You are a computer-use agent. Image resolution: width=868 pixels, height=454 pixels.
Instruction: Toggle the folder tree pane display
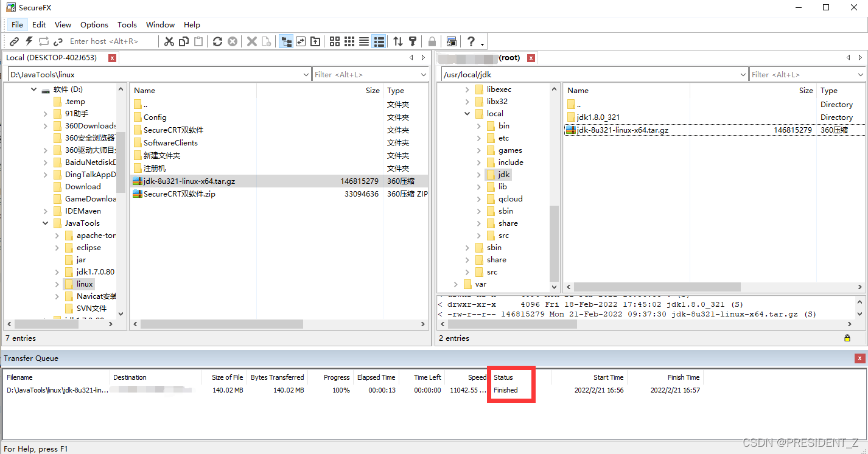tap(286, 41)
